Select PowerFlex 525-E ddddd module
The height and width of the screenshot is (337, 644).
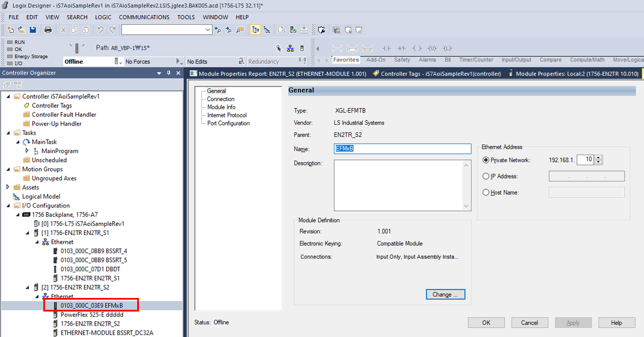(x=92, y=315)
